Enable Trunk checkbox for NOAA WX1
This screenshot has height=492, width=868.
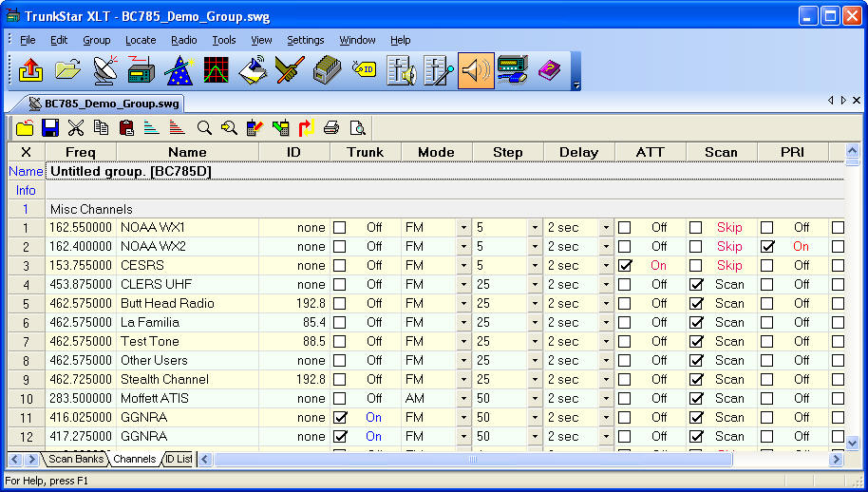coord(339,227)
